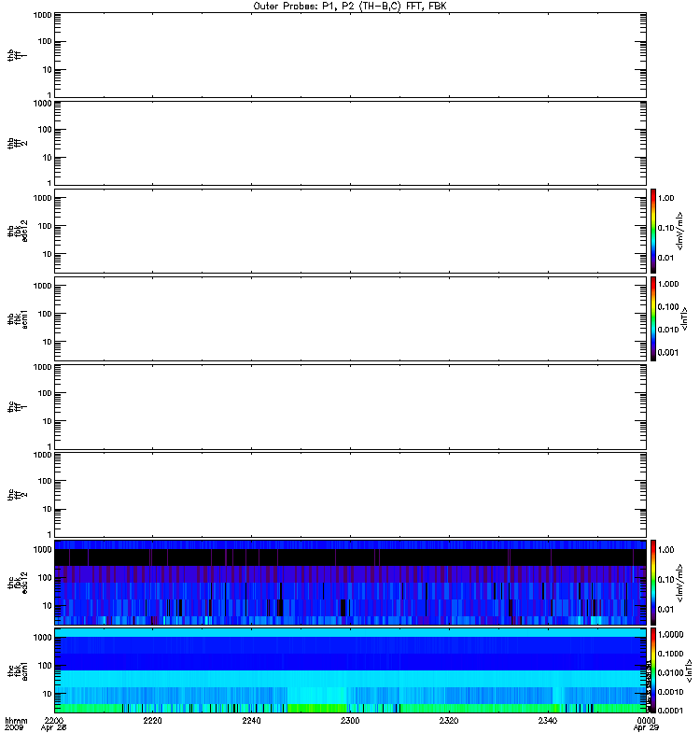Click the 2300 time tick label
700x747 pixels.
click(350, 721)
